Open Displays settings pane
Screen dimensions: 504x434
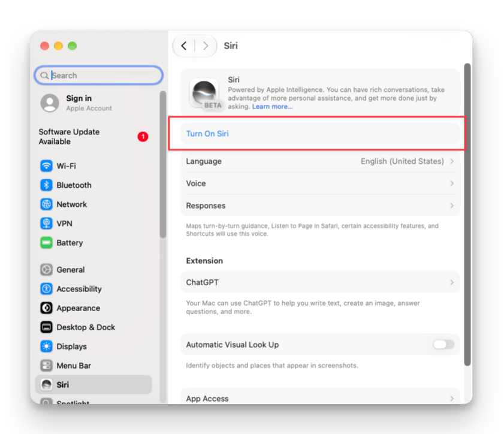[x=93, y=346]
